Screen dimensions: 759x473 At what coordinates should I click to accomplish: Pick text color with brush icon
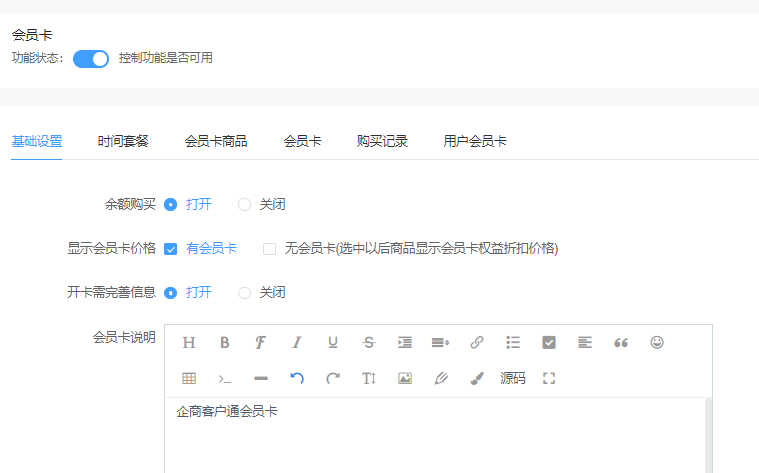tap(477, 378)
